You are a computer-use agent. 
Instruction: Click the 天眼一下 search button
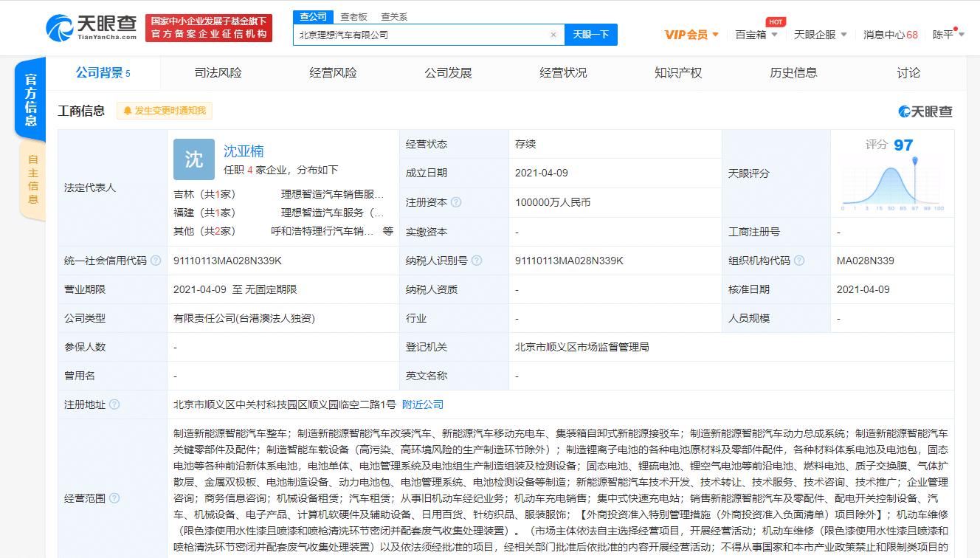[x=590, y=34]
